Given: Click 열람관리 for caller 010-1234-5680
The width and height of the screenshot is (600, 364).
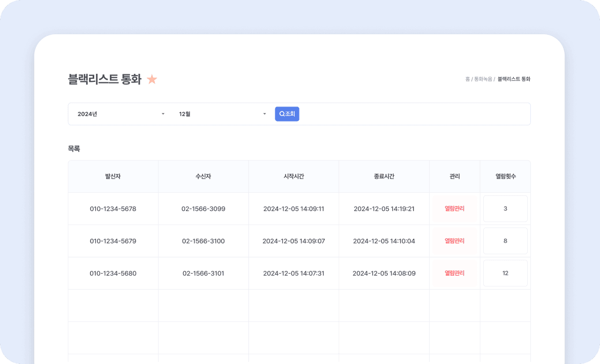Looking at the screenshot, I should [x=454, y=273].
